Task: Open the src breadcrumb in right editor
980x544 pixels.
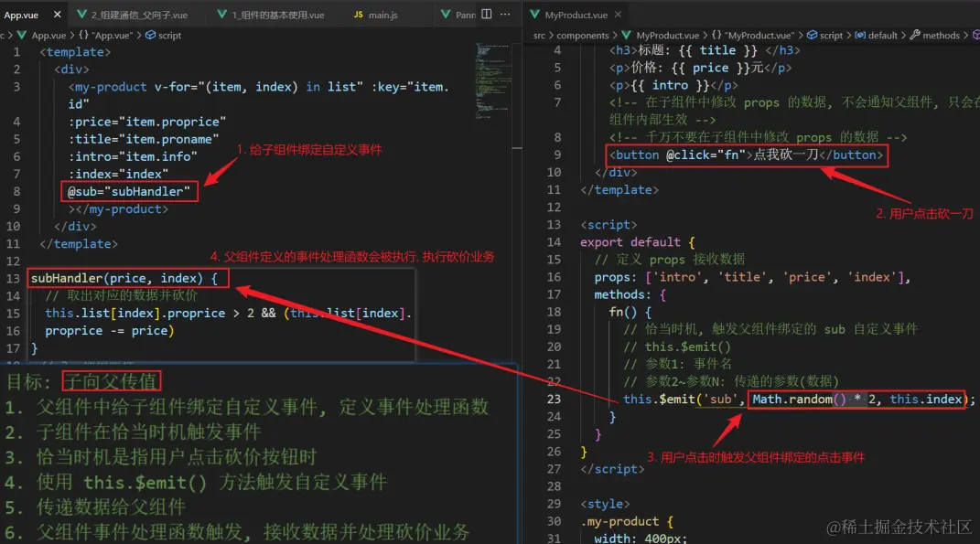Action: (539, 36)
